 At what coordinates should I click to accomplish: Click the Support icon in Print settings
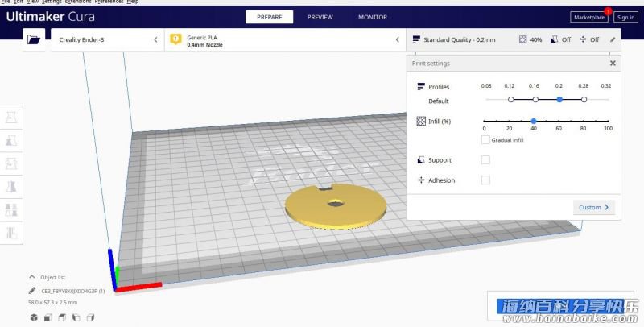click(x=420, y=159)
